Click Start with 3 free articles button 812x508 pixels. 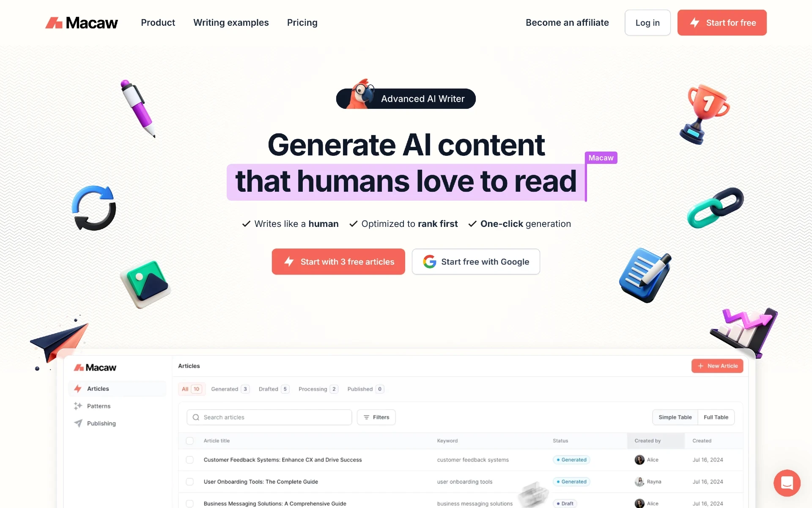[338, 262]
